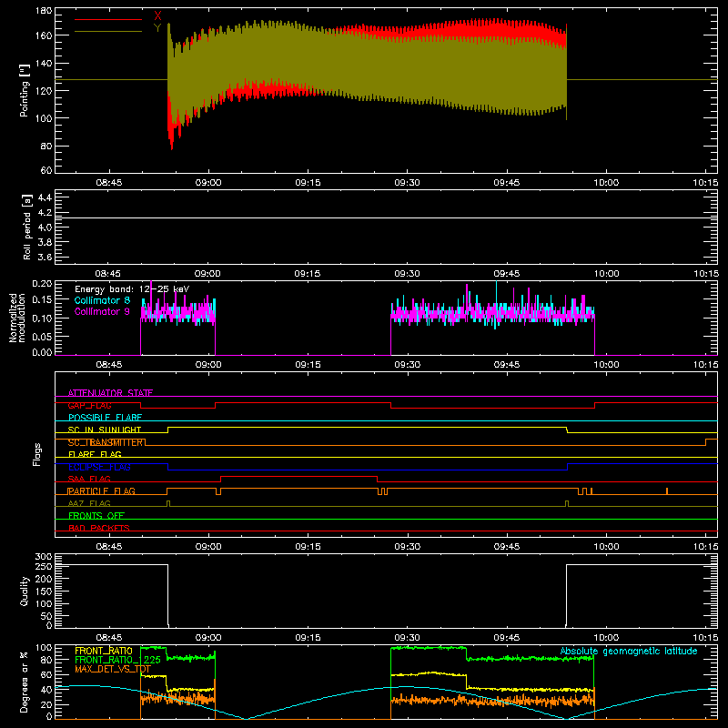This screenshot has width=728, height=728.
Task: Click the 10:15 time label under Quality plot
Action: tap(705, 638)
